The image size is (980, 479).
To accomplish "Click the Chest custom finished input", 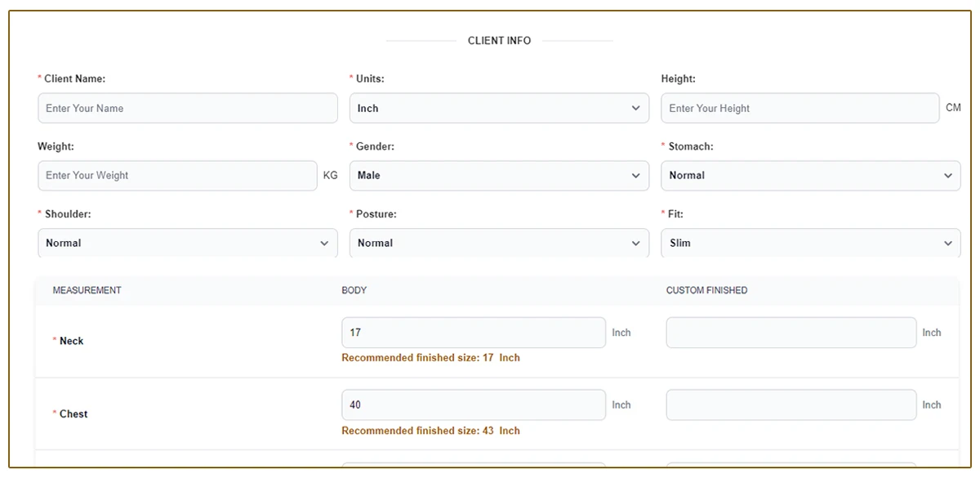I will pos(791,405).
